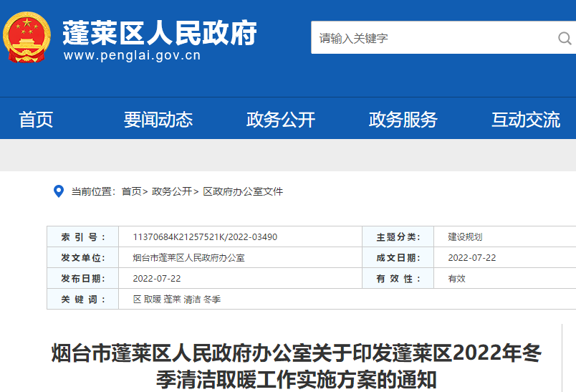
Task: Select index number 11370684K21257521K/2022-03490
Action: point(205,237)
